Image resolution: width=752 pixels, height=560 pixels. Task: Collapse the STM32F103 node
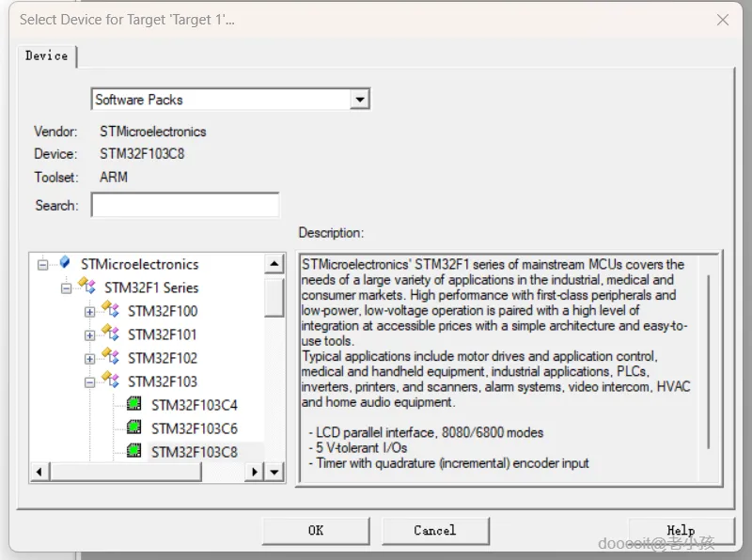[89, 382]
